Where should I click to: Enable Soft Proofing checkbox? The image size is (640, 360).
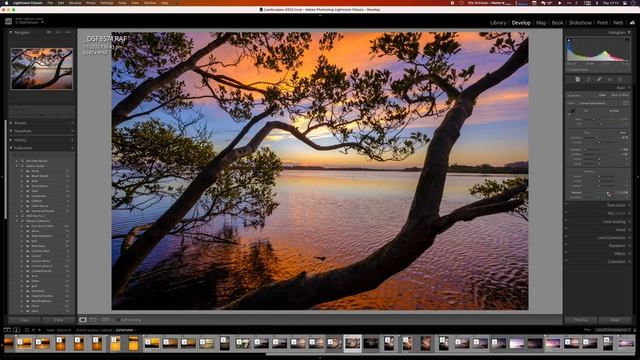(118, 320)
